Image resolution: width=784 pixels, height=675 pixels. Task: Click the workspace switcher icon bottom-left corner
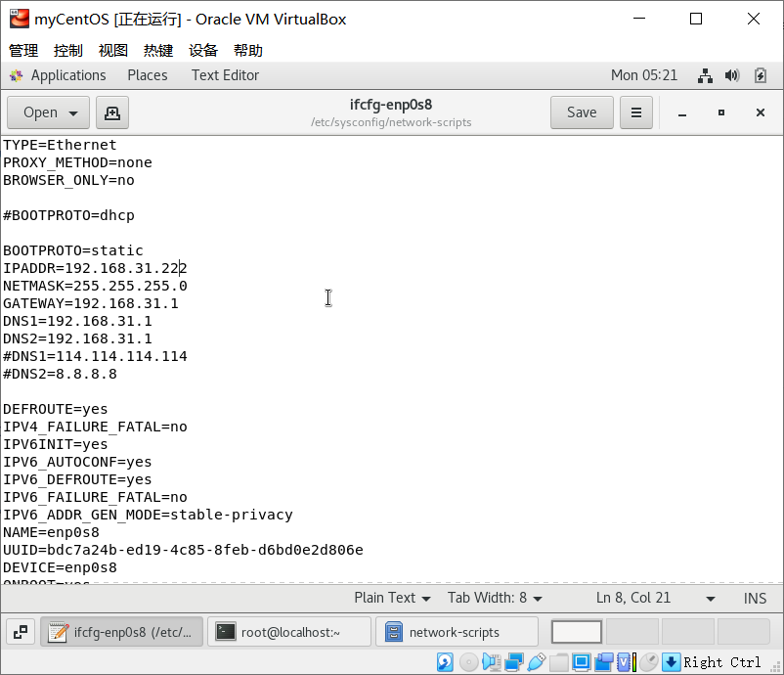pos(20,631)
